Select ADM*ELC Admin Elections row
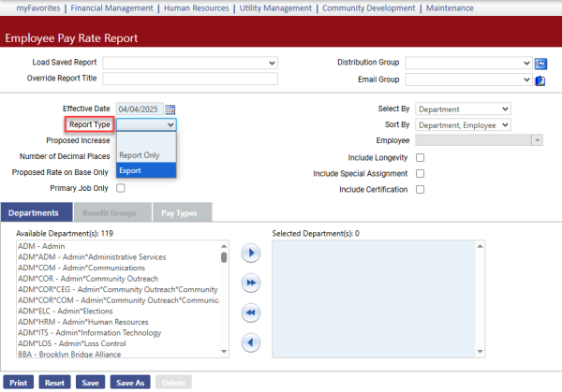Image resolution: width=562 pixels, height=392 pixels. pos(118,311)
